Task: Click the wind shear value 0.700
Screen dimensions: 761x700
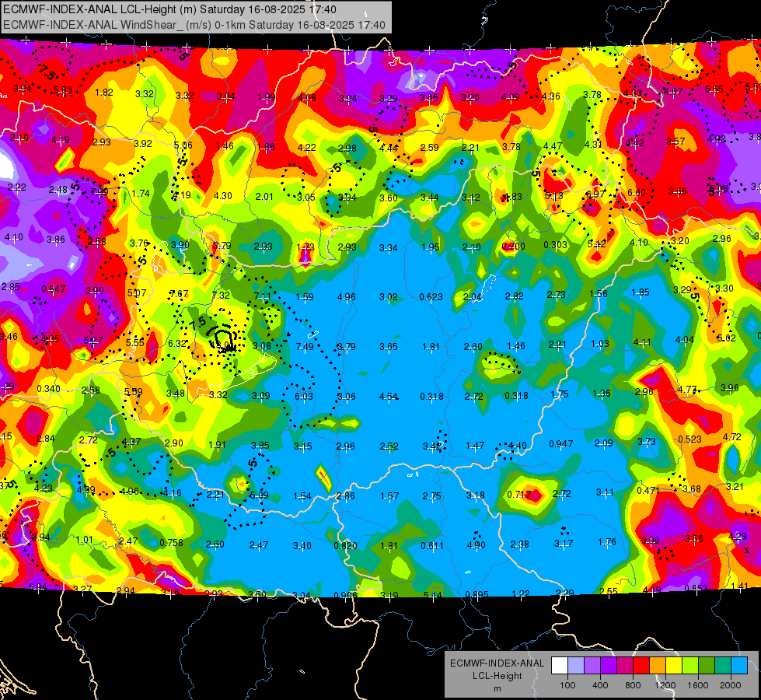Action: [x=514, y=247]
